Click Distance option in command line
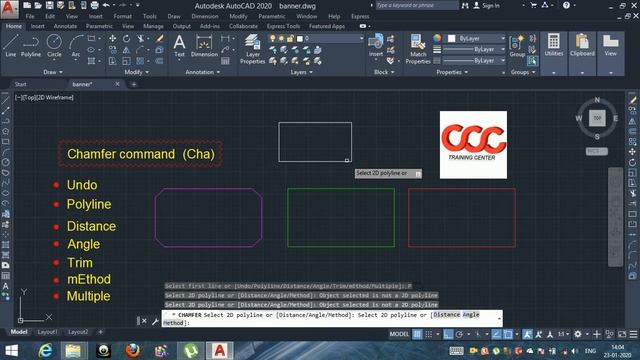The image size is (640, 360). coord(447,315)
